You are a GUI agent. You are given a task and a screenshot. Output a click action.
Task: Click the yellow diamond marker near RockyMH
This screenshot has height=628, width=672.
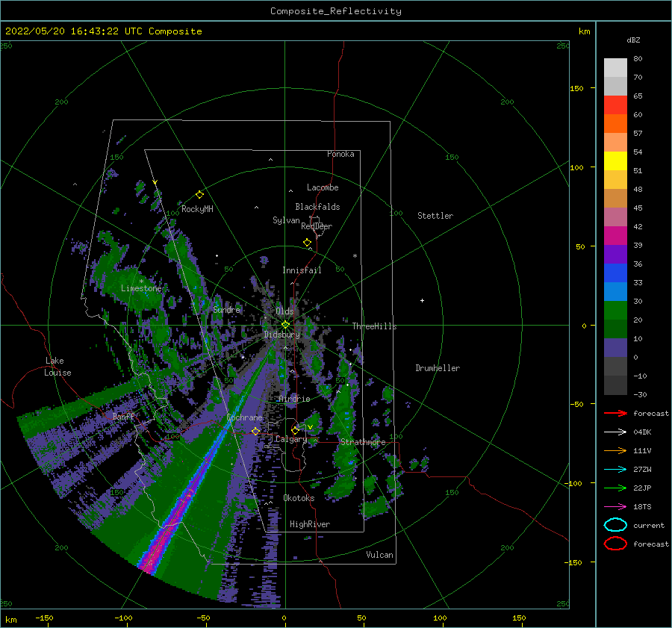tap(199, 195)
